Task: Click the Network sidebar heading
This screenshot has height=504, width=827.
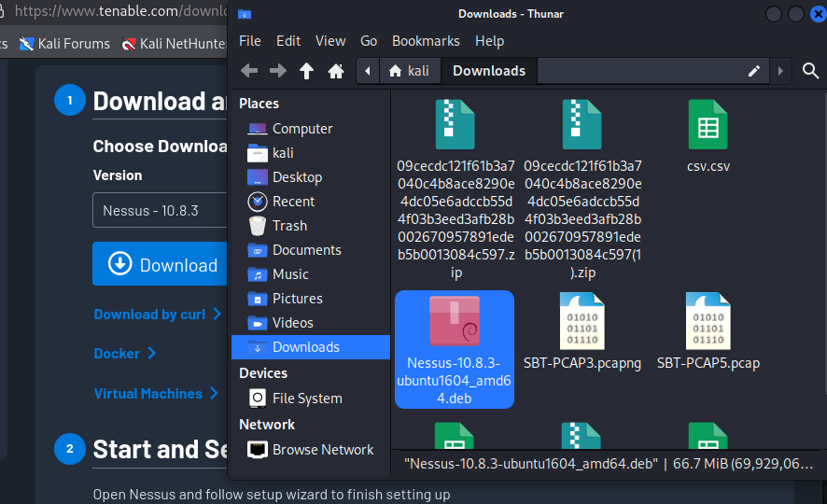Action: (267, 425)
